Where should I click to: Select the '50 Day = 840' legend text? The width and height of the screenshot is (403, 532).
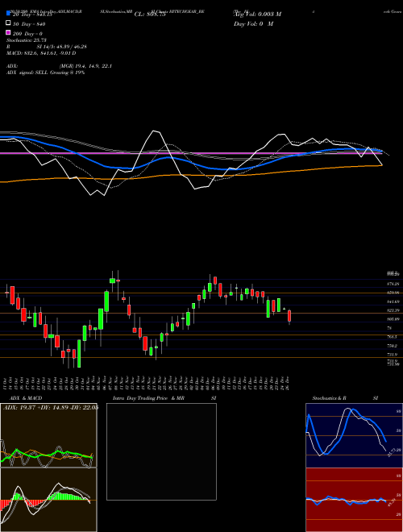[29, 24]
